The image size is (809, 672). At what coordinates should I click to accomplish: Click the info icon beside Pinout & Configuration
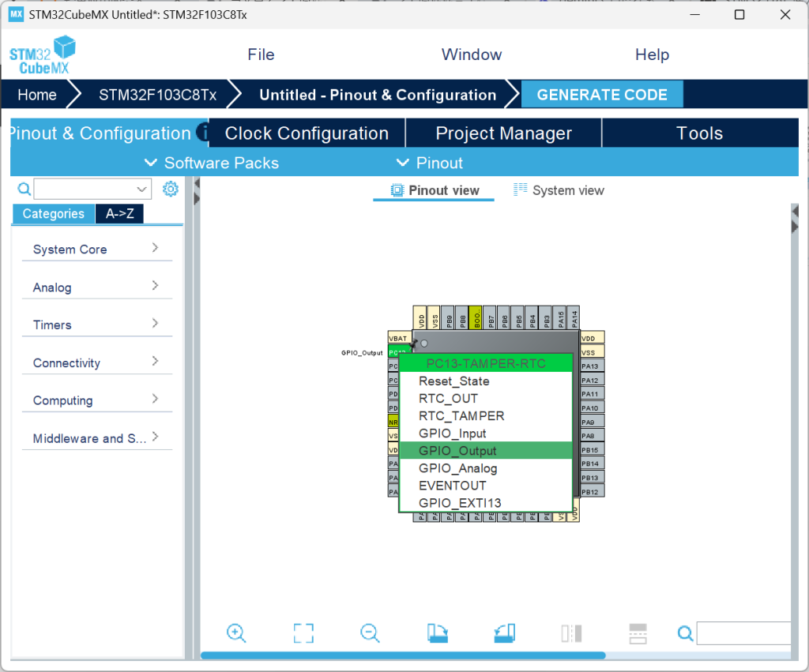pos(203,132)
